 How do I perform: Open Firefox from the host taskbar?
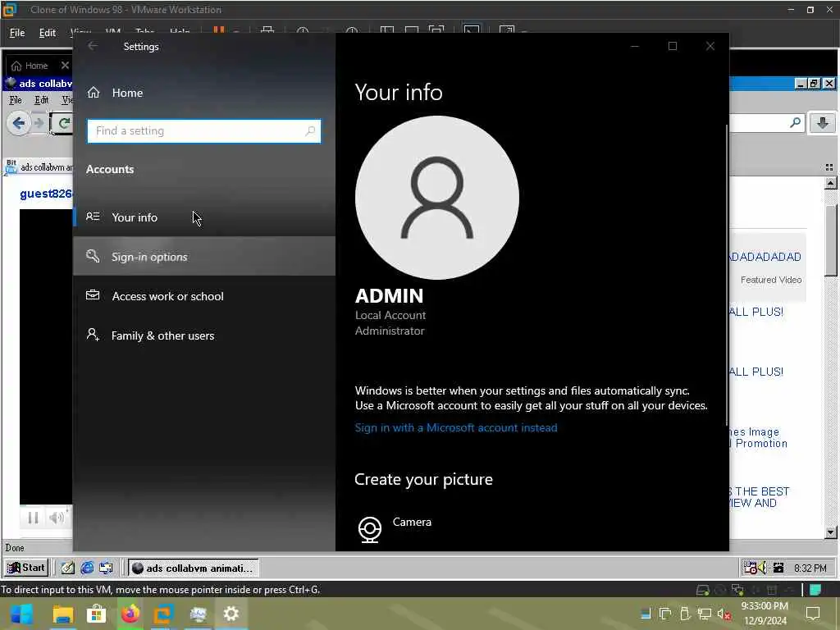(130, 614)
